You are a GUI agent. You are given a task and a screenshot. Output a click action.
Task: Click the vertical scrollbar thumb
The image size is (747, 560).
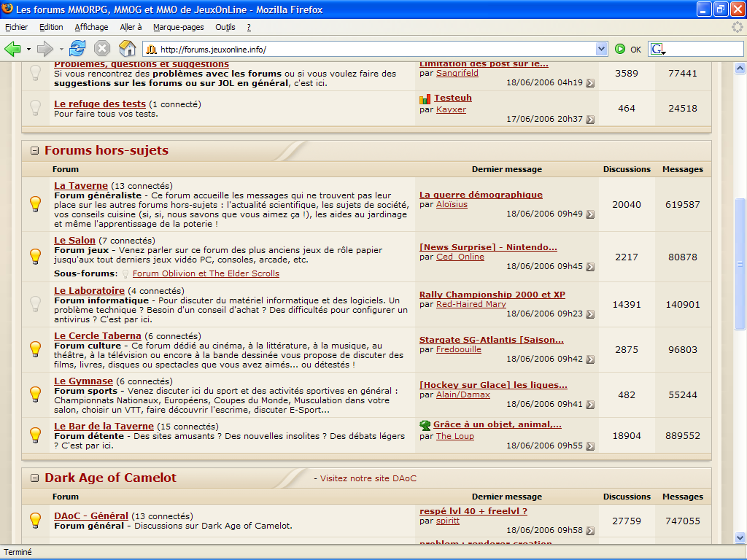[x=740, y=263]
